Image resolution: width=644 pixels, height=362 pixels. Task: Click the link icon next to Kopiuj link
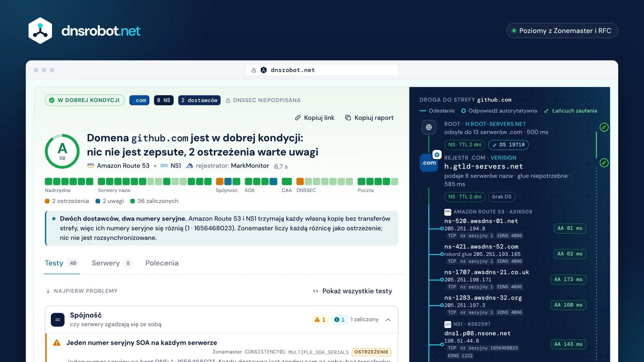coord(298,118)
